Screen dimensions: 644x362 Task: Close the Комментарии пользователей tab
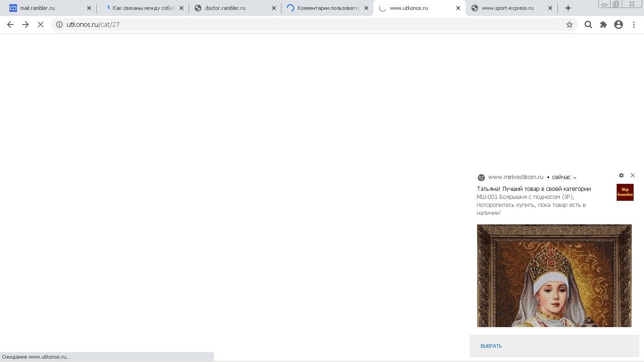tap(366, 8)
